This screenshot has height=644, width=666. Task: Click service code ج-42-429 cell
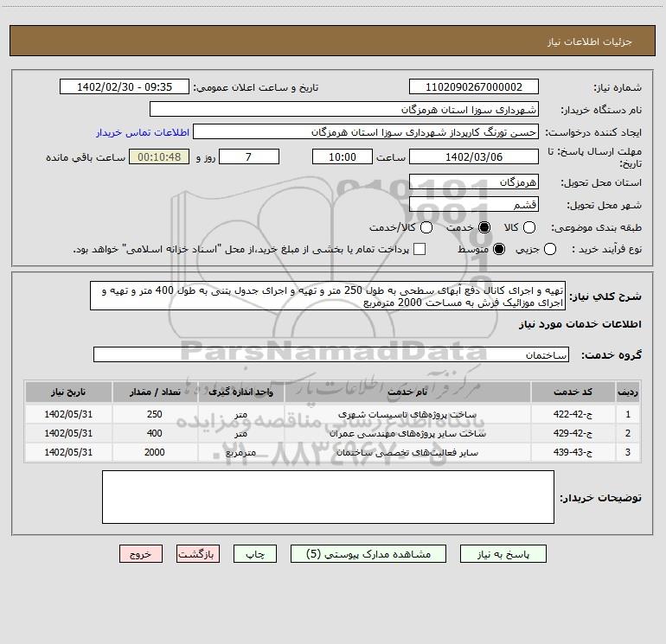click(x=573, y=433)
